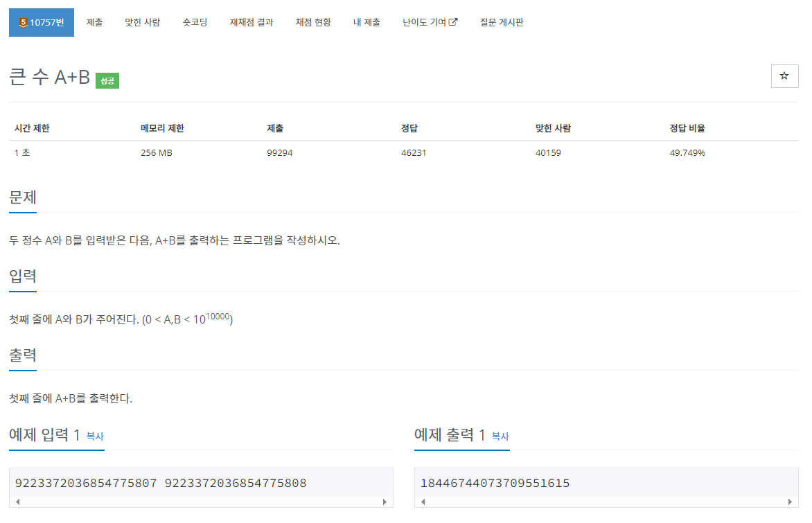Click the problem description sentence
812x523 pixels.
[175, 240]
